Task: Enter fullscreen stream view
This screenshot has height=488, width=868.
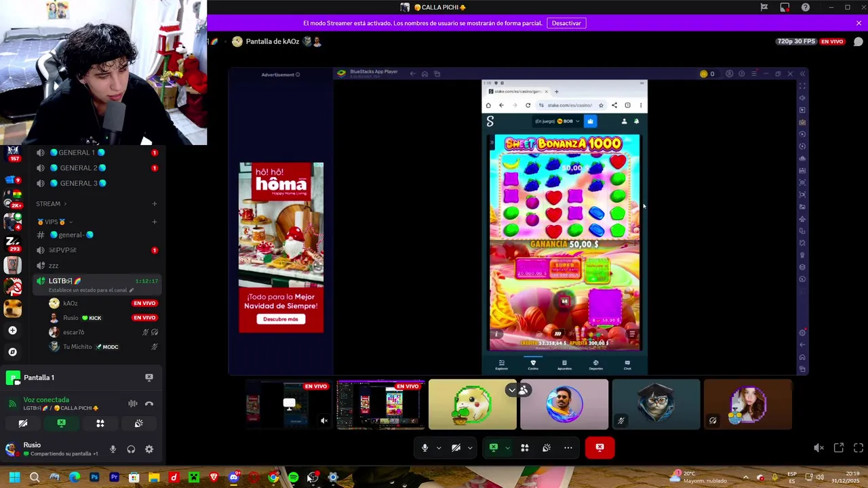Action: click(859, 448)
